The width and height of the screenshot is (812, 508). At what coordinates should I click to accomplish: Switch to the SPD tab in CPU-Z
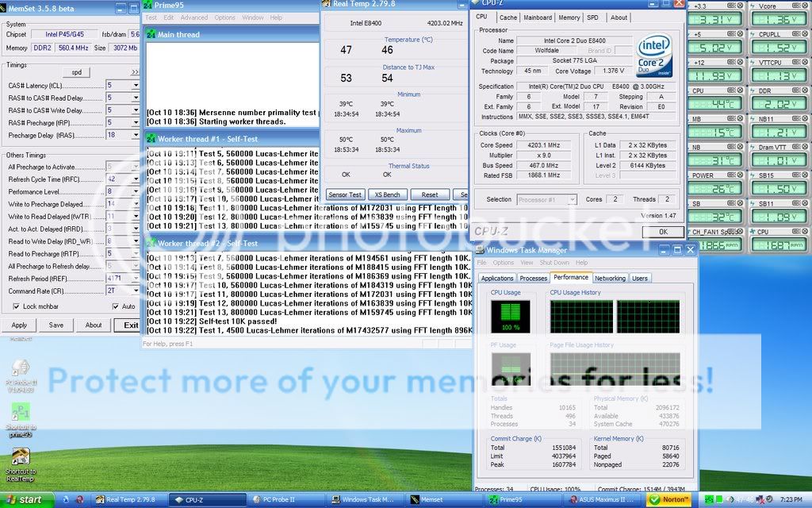coord(592,17)
